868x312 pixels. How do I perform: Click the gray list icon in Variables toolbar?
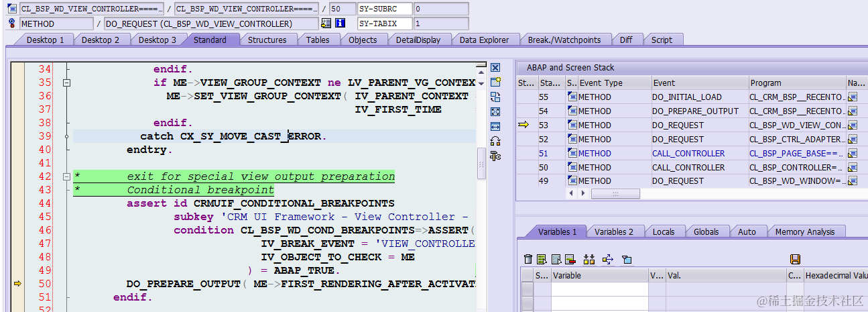[x=556, y=259]
